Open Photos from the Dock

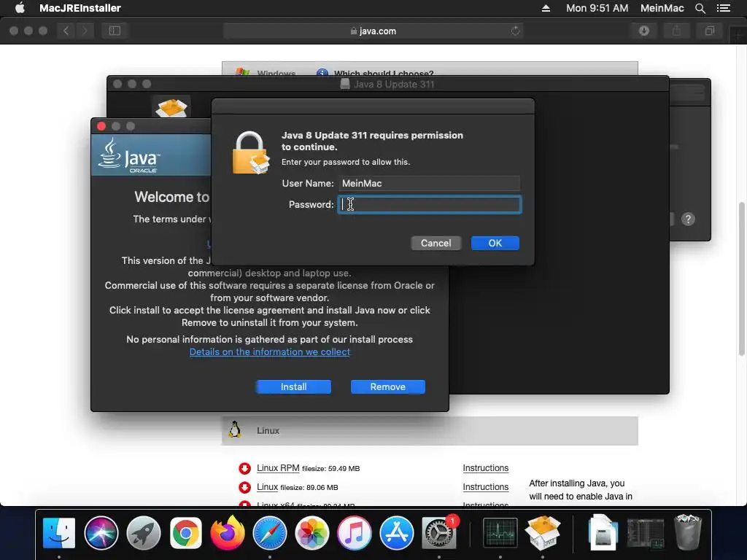(312, 533)
